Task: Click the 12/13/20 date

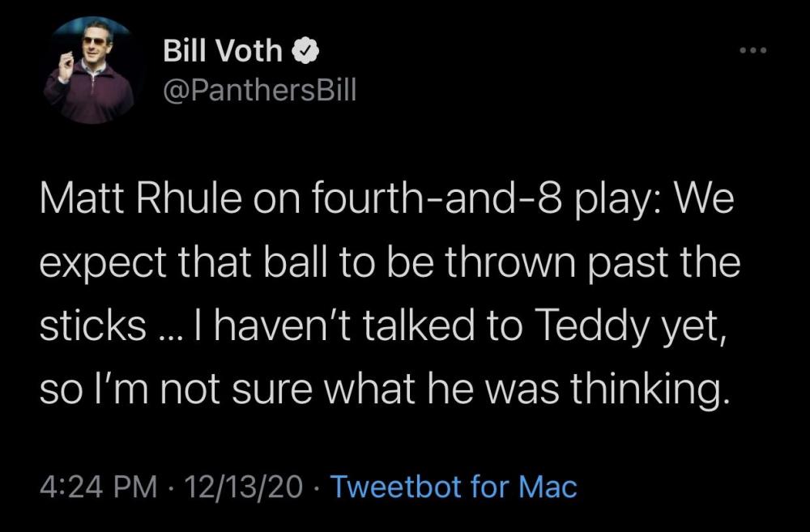Action: click(x=243, y=487)
